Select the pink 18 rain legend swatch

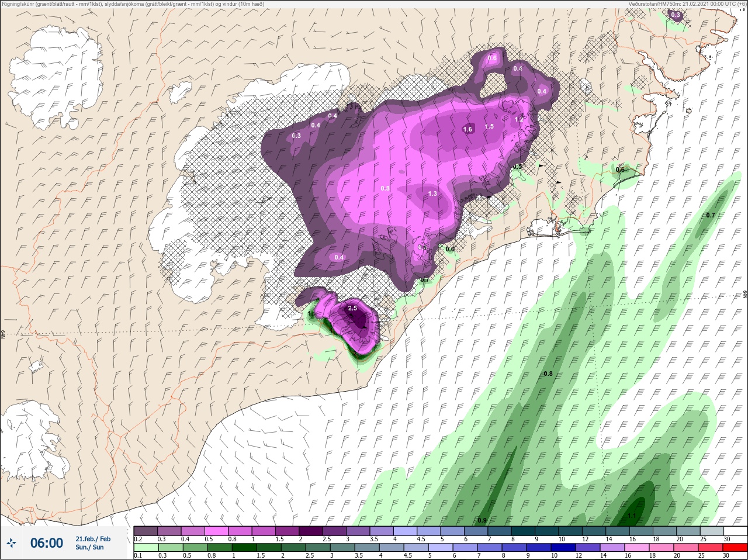click(x=662, y=548)
